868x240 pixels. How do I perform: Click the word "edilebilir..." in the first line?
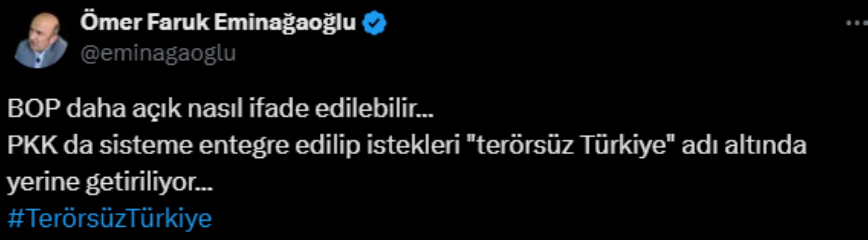[x=374, y=108]
